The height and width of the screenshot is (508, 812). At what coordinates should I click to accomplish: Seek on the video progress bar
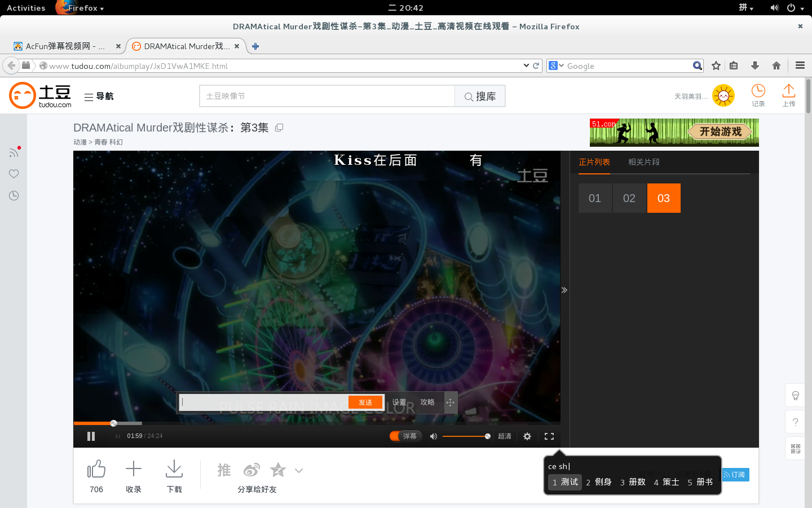[317, 423]
